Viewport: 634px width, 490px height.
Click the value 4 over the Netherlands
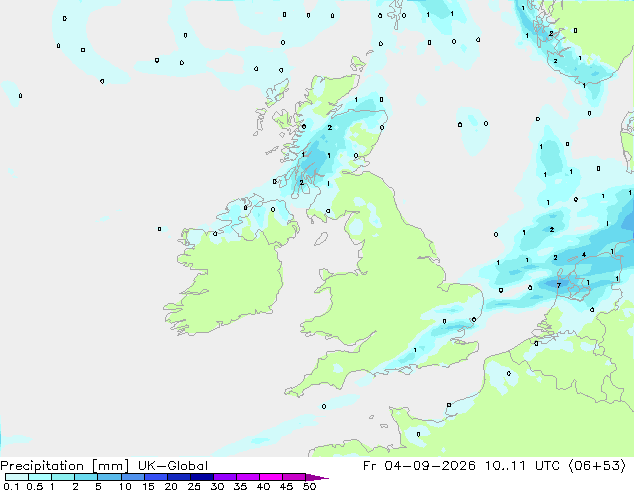coord(584,254)
